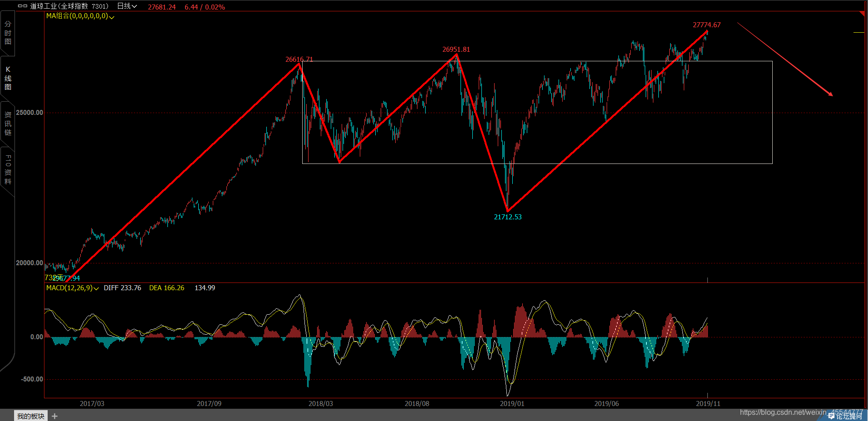Click the low label 21712.53
868x421 pixels.
tap(508, 217)
